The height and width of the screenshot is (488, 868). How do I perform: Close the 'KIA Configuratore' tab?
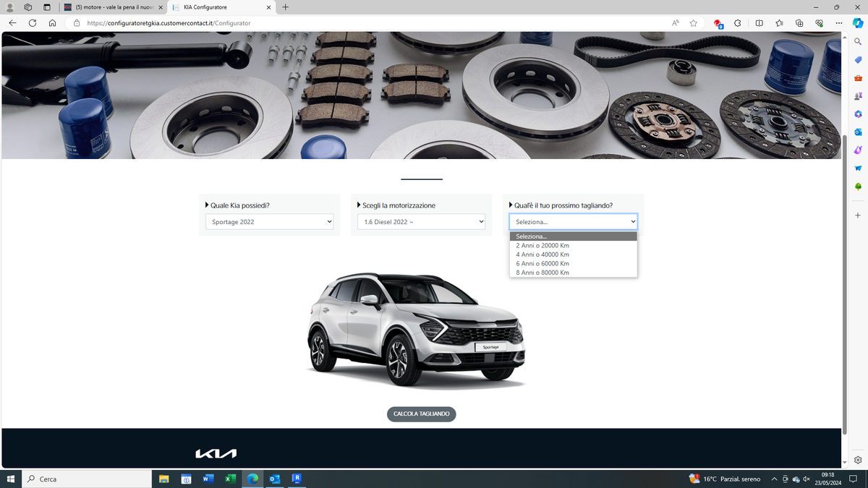(267, 7)
